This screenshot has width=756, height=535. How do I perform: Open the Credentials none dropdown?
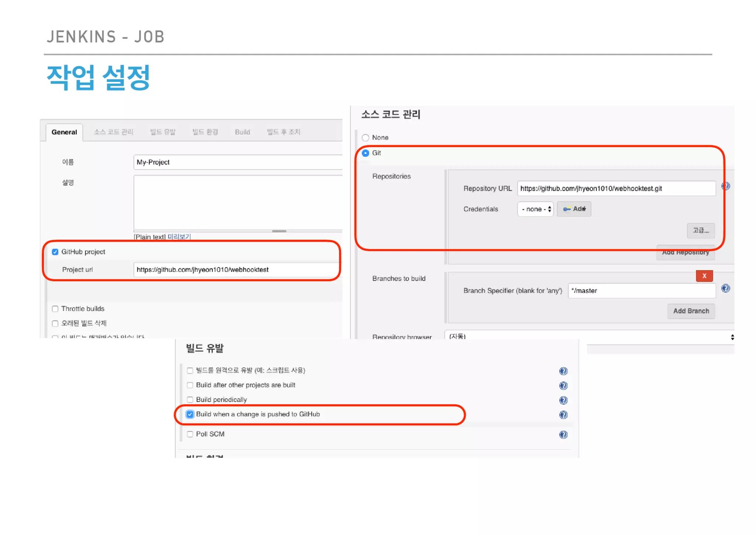pyautogui.click(x=535, y=209)
